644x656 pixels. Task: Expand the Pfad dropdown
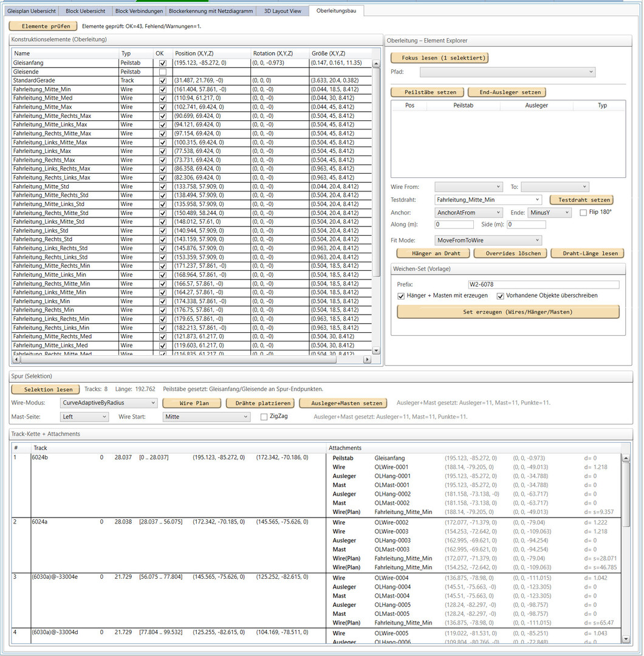pyautogui.click(x=507, y=72)
